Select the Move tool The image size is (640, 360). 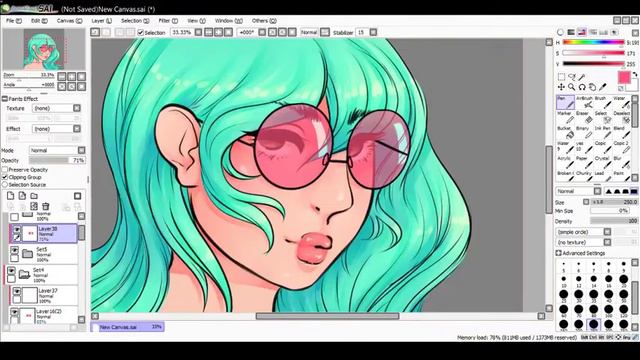[562, 87]
